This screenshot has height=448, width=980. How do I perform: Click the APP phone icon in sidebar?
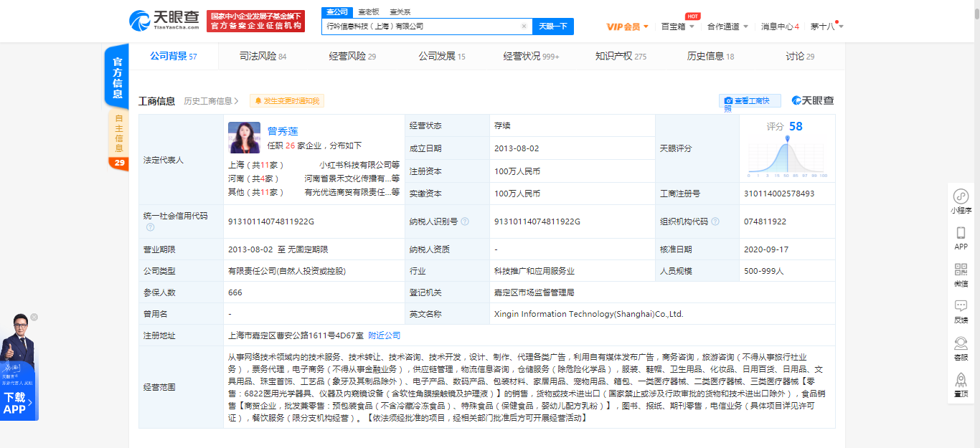961,233
